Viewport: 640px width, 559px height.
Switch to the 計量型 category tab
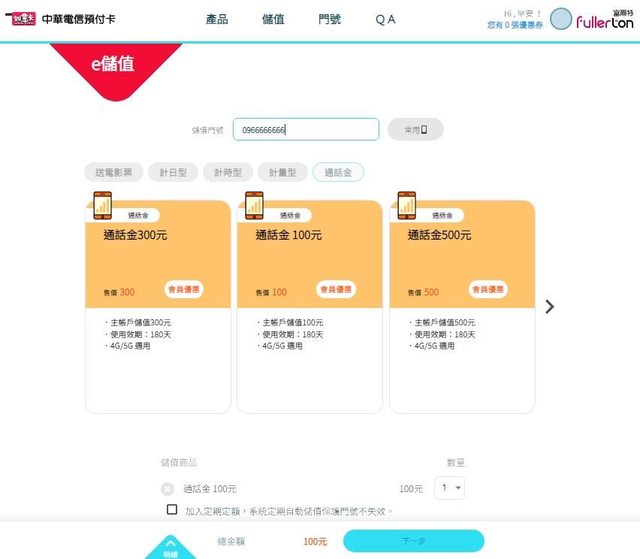pyautogui.click(x=282, y=173)
